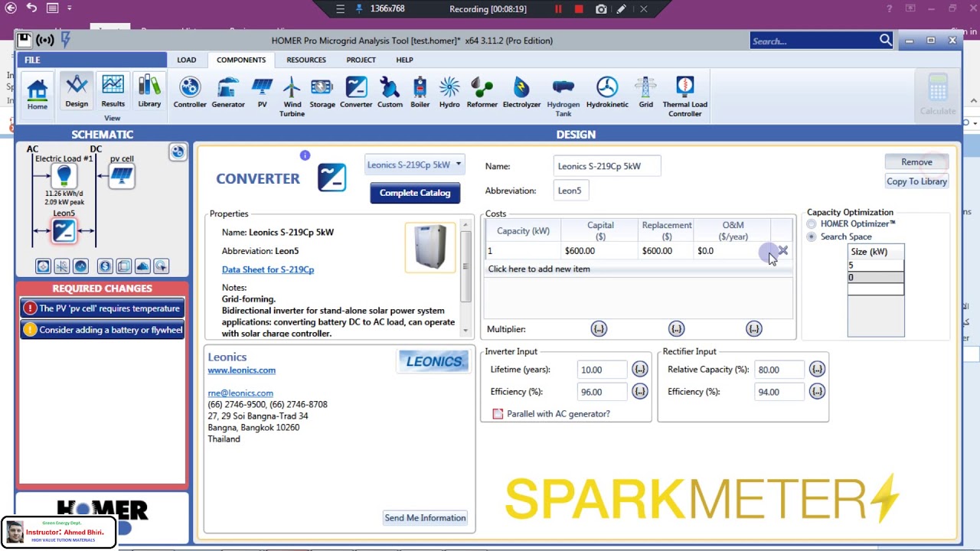Select the HOMER Optimizer radio button
This screenshot has height=551, width=980.
click(812, 224)
